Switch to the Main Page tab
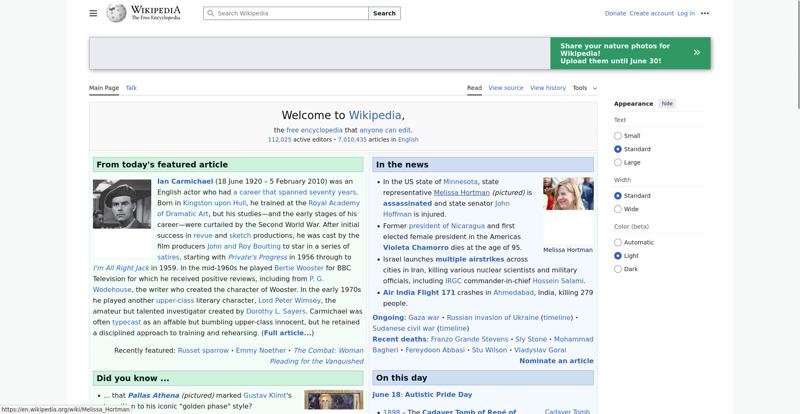800x414 pixels. [x=104, y=88]
